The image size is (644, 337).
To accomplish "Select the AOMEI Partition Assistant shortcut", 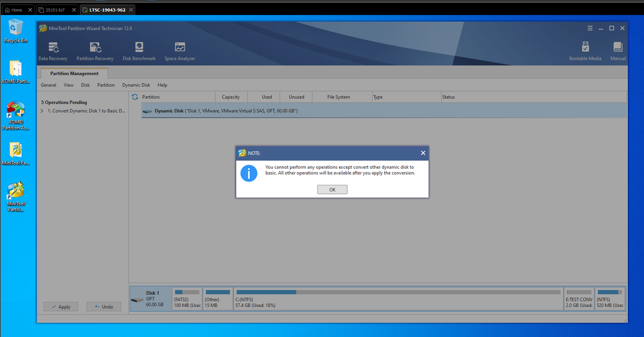I will (16, 116).
